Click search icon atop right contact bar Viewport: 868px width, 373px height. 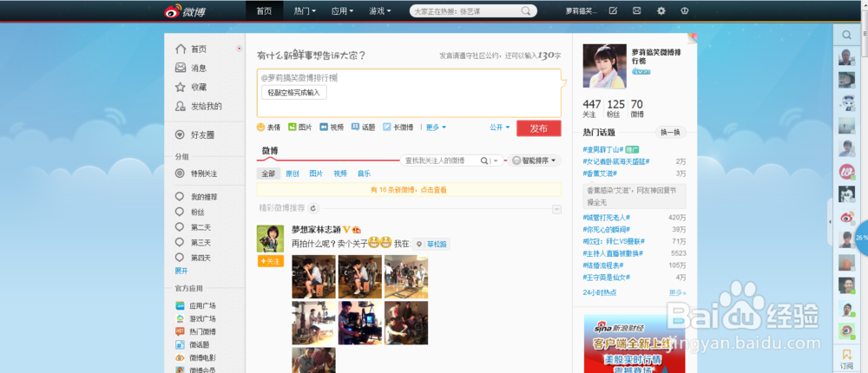tap(847, 35)
